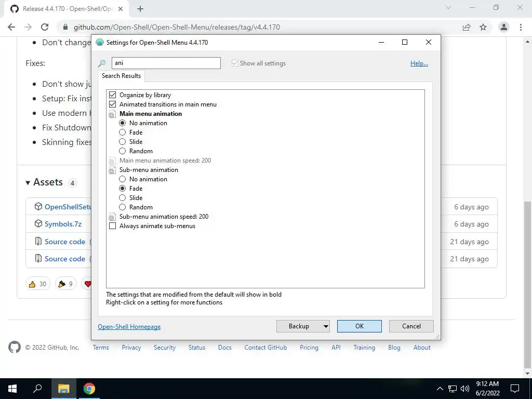Screen dimensions: 532x399
Task: Open the Backup button dropdown arrow
Action: [x=325, y=326]
